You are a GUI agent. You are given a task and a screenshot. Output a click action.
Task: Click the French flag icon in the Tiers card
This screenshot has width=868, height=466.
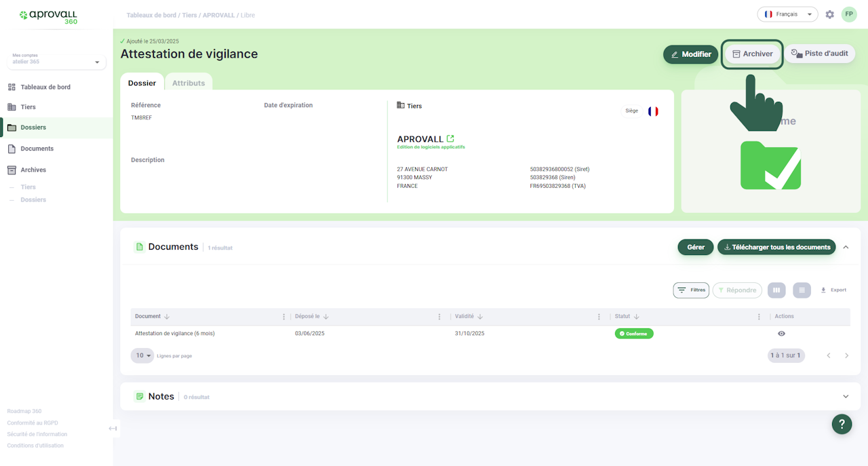[653, 111]
